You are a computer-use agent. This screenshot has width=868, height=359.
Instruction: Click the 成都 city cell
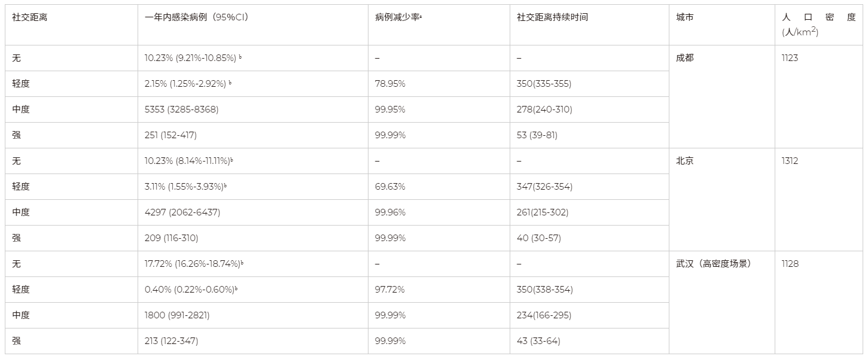[685, 58]
